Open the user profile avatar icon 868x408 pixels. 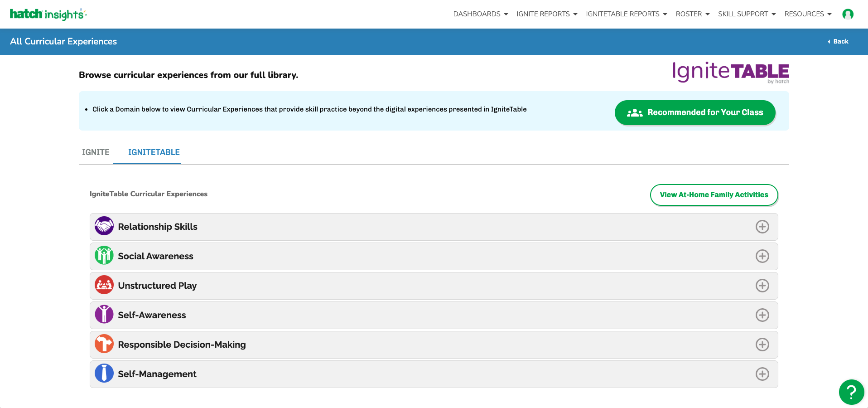point(848,14)
